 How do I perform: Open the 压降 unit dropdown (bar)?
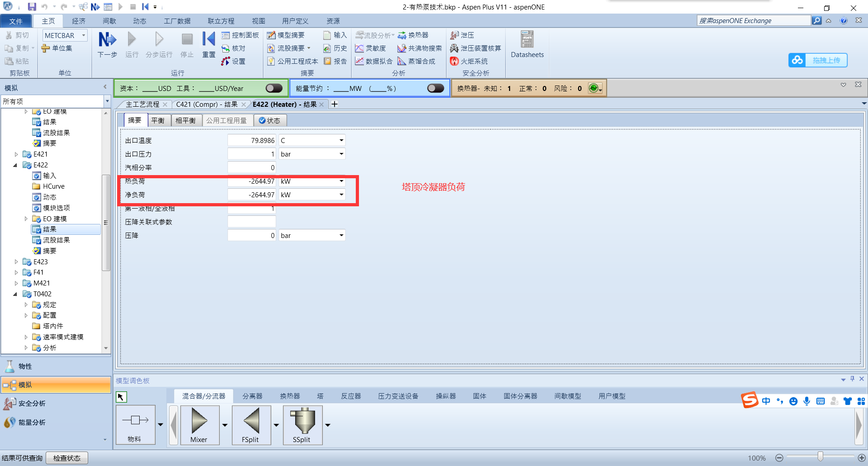(x=341, y=236)
